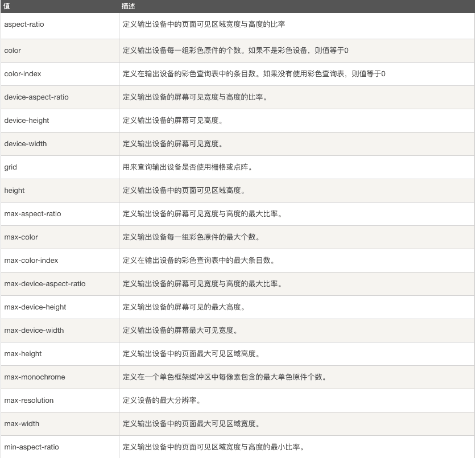
Task: Select the description '定义输出设备的屏幕可见宽度。'
Action: (173, 144)
